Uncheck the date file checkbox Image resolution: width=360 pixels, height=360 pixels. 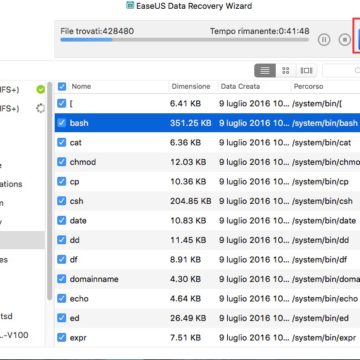pyautogui.click(x=62, y=220)
